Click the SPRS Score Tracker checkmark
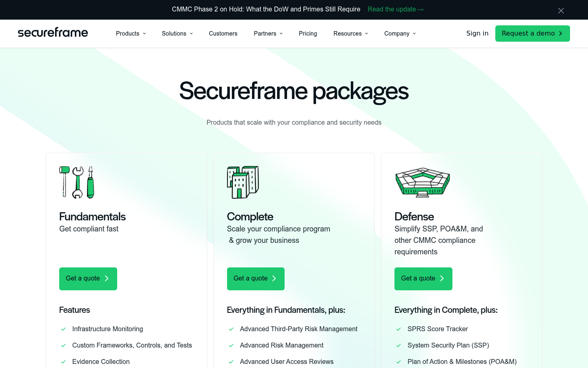The height and width of the screenshot is (368, 588). click(x=399, y=329)
